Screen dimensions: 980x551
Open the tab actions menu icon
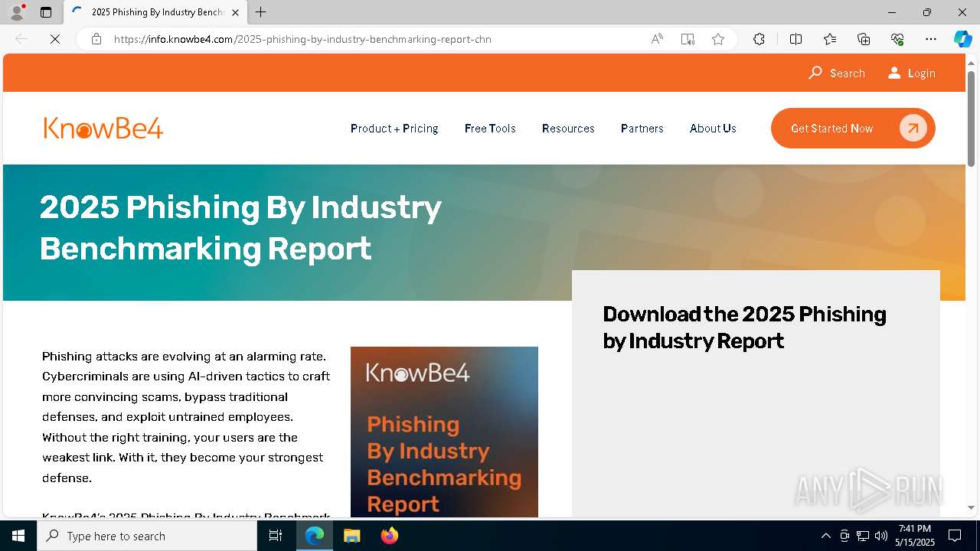click(x=46, y=12)
